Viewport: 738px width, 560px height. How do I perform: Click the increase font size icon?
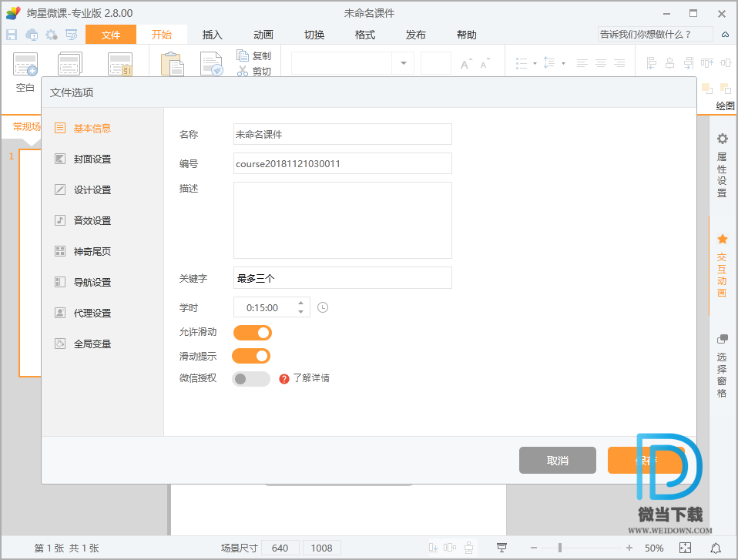coord(466,63)
